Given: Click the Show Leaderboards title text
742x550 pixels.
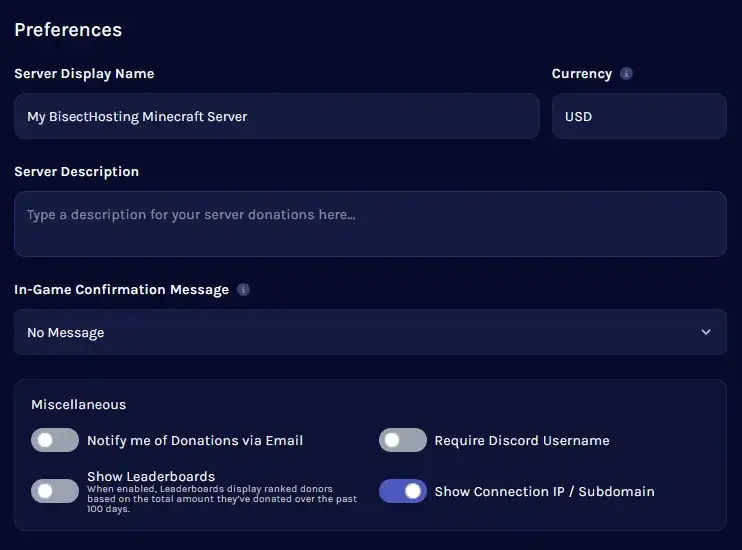Looking at the screenshot, I should (x=151, y=476).
